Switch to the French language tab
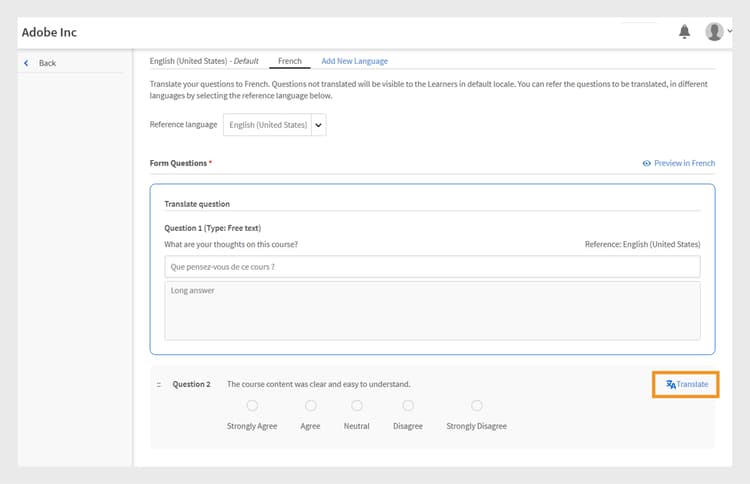This screenshot has width=750, height=484. pyautogui.click(x=290, y=61)
